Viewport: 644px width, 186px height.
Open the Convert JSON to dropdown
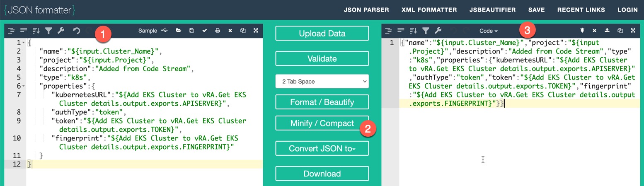(322, 148)
